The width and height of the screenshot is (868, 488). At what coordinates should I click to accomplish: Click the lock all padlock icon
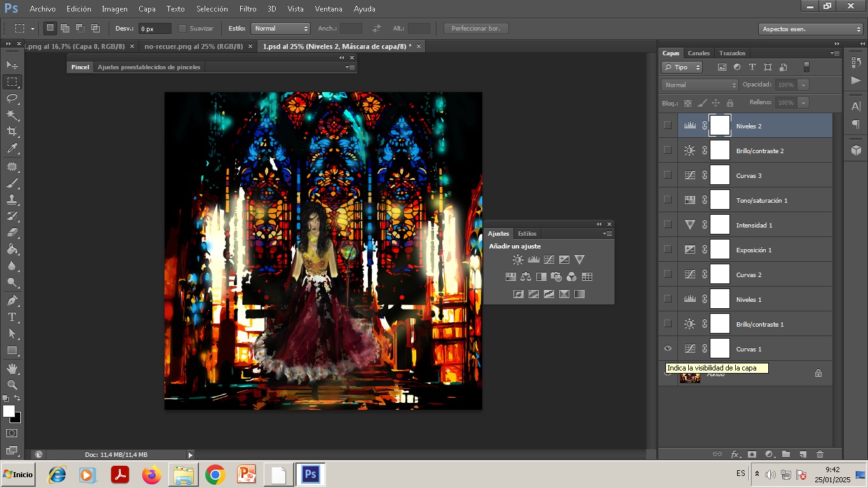tap(730, 103)
